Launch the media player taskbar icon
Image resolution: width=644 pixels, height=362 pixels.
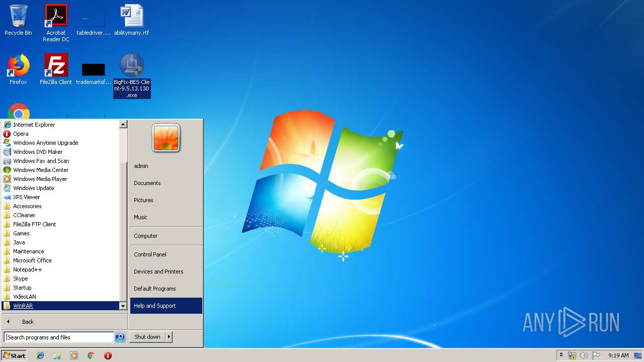tap(74, 355)
